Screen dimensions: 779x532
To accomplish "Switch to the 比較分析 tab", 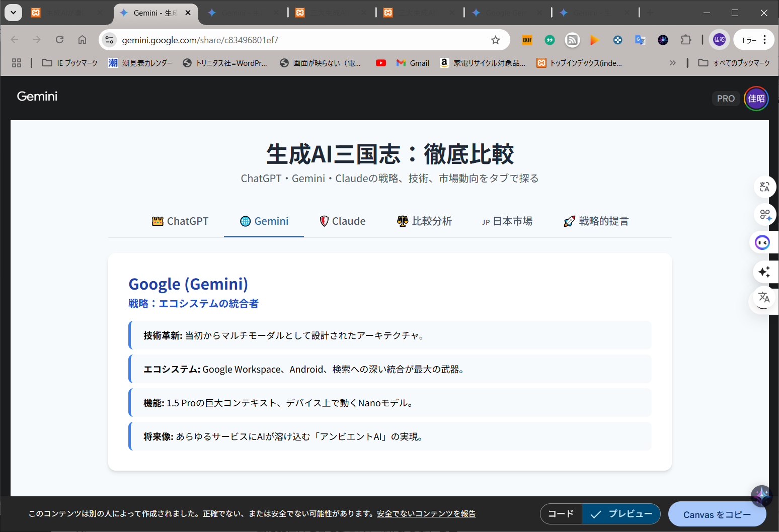I will 424,221.
